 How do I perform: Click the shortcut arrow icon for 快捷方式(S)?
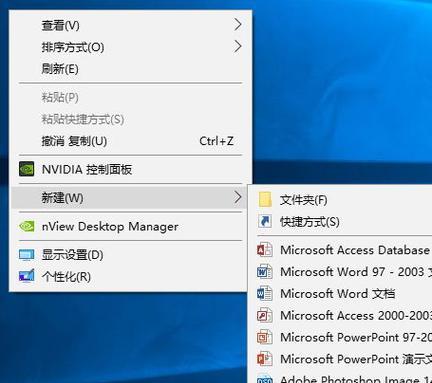click(265, 221)
